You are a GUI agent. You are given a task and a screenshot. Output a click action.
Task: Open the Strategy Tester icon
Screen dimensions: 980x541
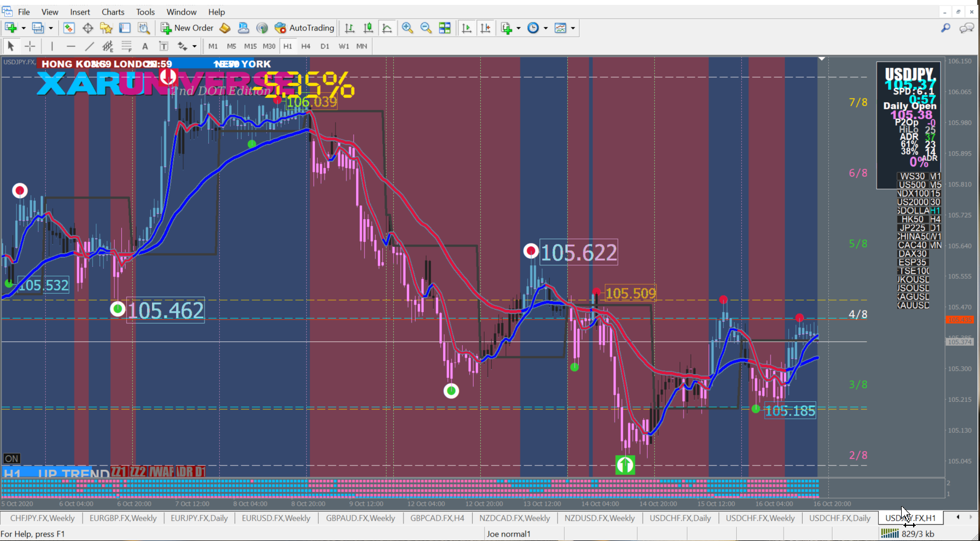[x=144, y=28]
